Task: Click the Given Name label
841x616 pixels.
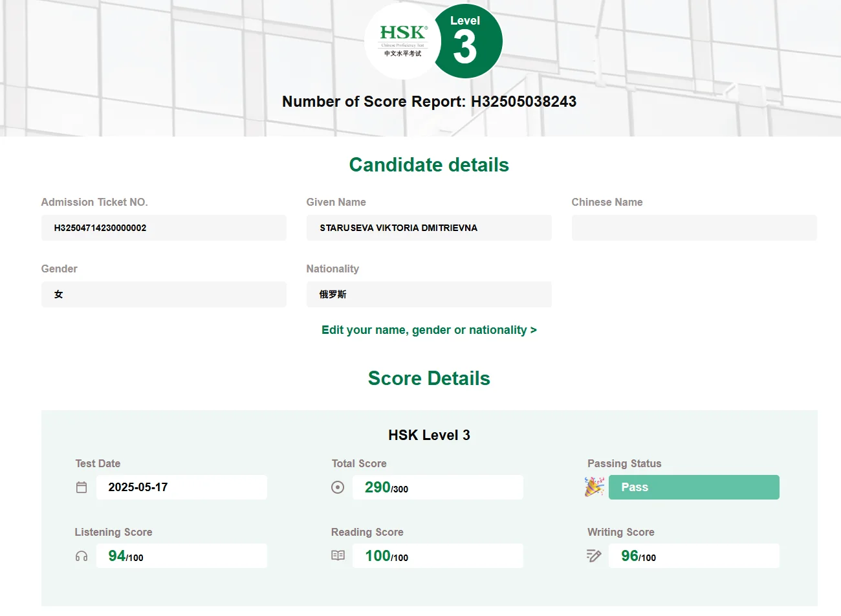Action: point(336,203)
